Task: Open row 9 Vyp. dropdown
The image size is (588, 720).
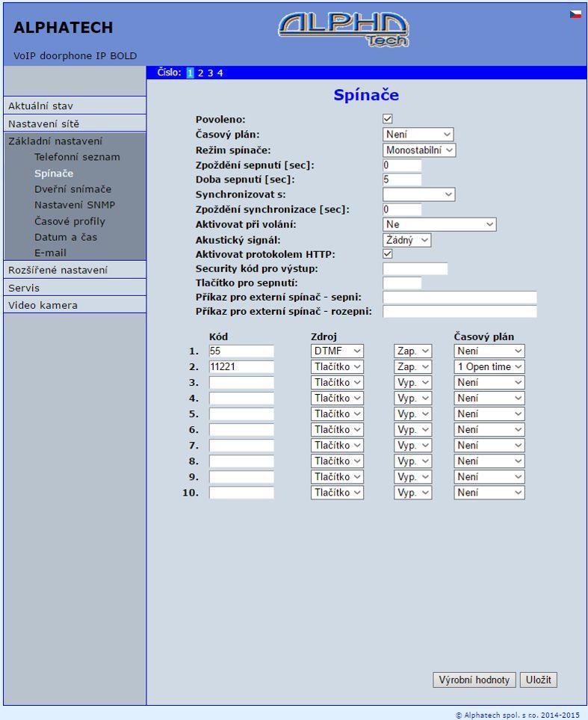Action: click(x=412, y=477)
